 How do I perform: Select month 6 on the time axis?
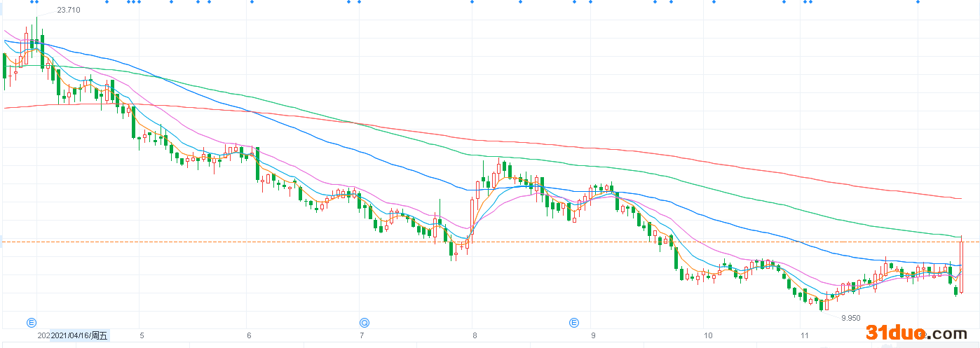249,335
